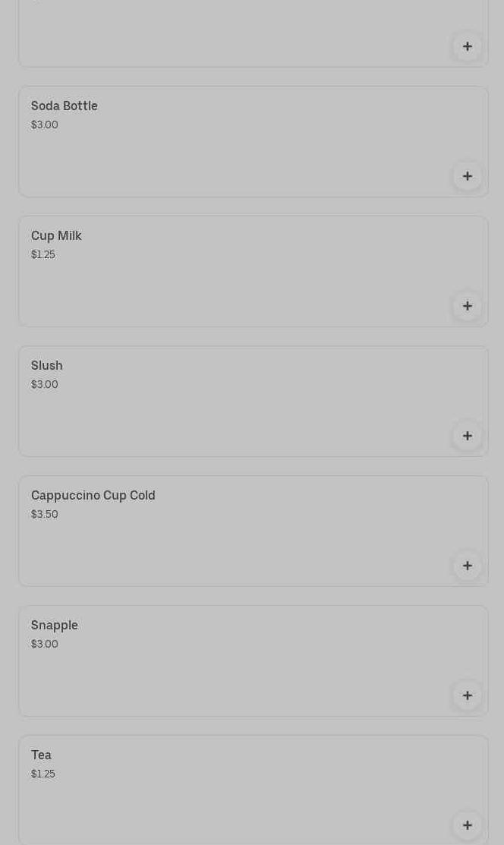504x845 pixels.
Task: Select the Slush item title
Action: coord(47,366)
